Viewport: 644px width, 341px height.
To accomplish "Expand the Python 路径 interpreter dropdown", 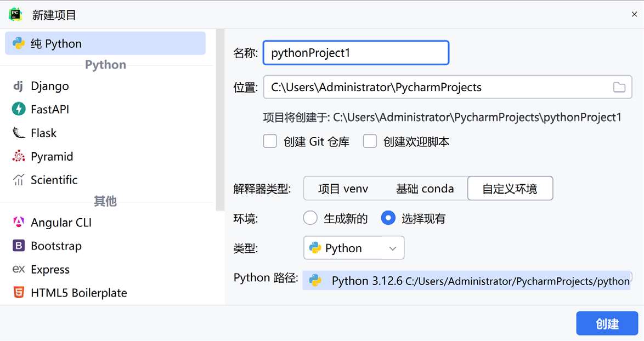I will pos(466,281).
